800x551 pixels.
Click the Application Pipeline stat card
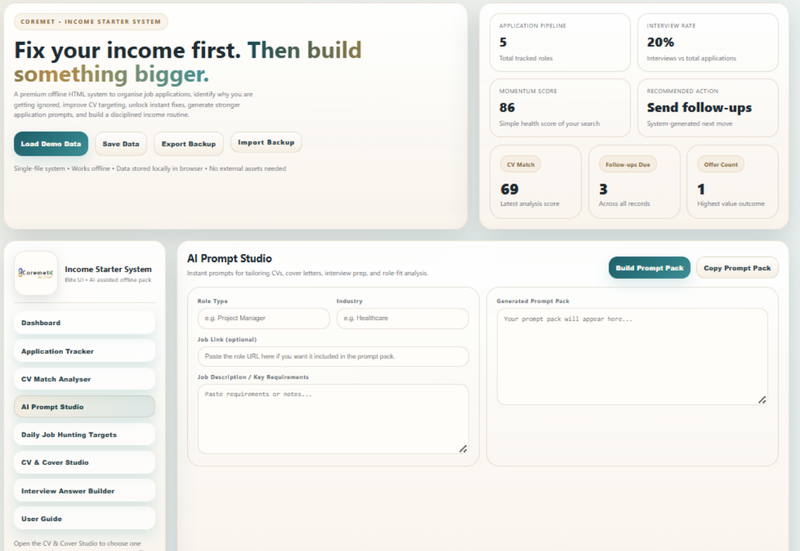click(x=560, y=42)
